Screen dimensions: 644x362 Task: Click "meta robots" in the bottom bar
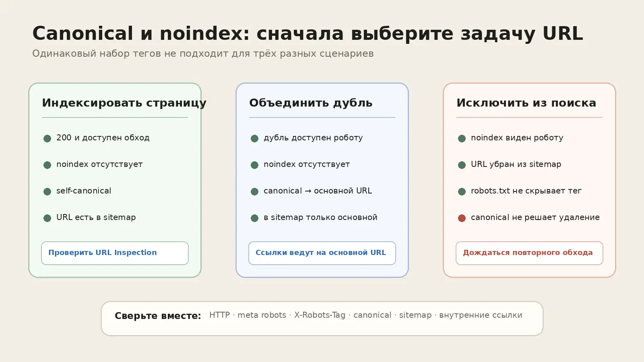[x=262, y=315]
